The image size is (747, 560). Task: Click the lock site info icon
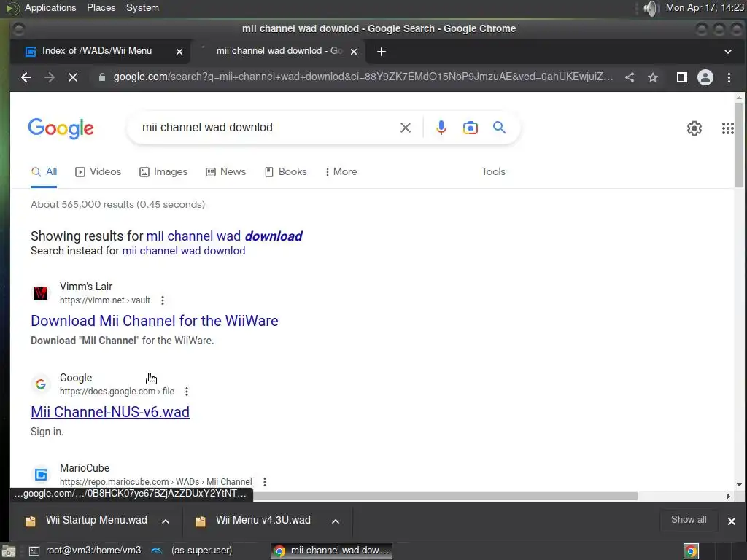102,77
